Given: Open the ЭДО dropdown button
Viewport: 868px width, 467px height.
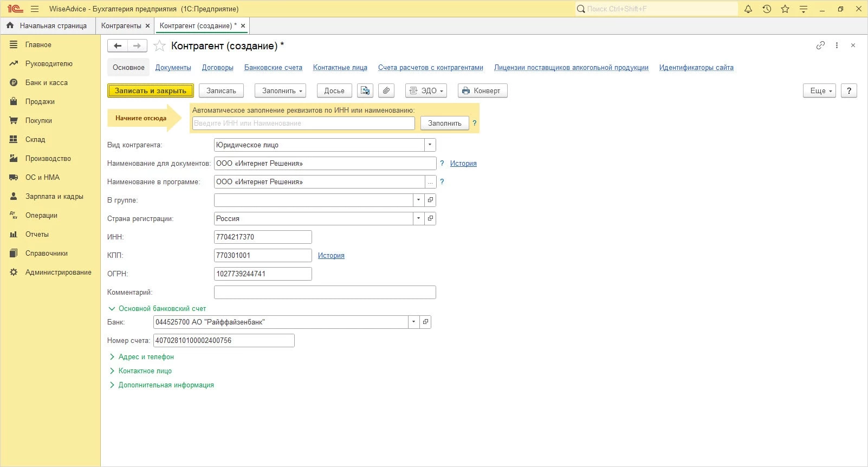Looking at the screenshot, I should (426, 90).
